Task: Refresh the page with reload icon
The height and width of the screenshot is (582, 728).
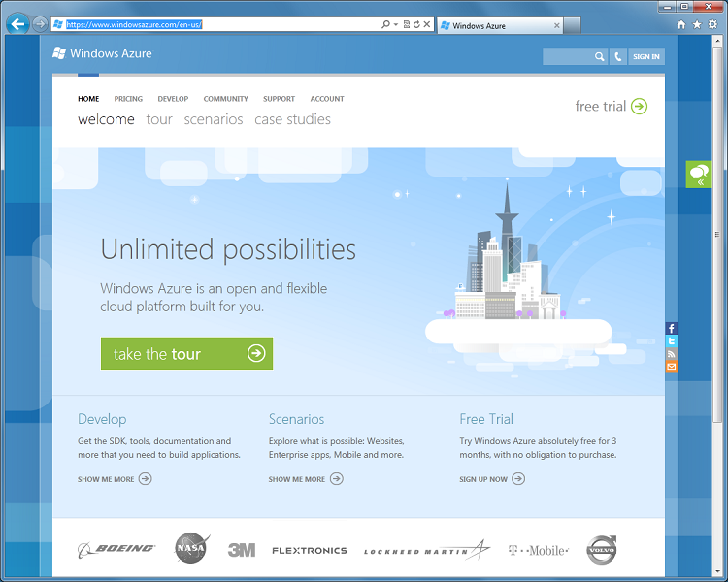Action: coord(416,24)
